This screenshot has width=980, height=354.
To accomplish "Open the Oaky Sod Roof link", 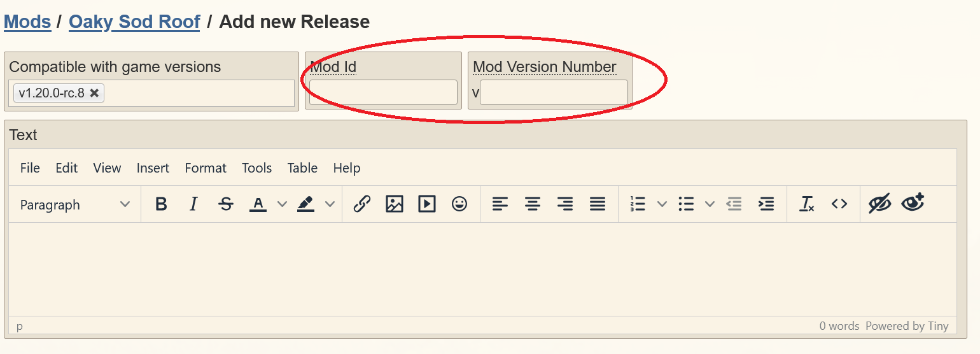I will tap(134, 22).
